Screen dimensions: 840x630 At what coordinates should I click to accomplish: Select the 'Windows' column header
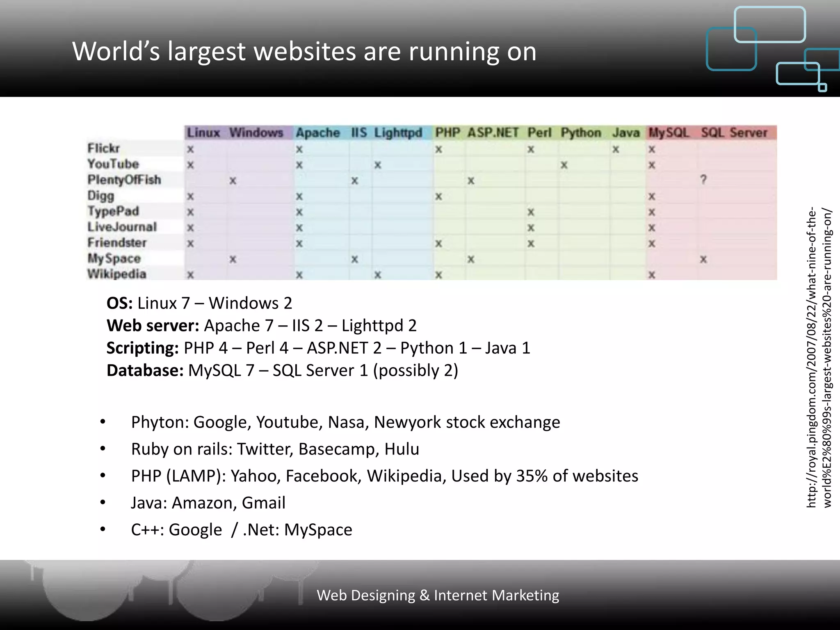point(256,132)
